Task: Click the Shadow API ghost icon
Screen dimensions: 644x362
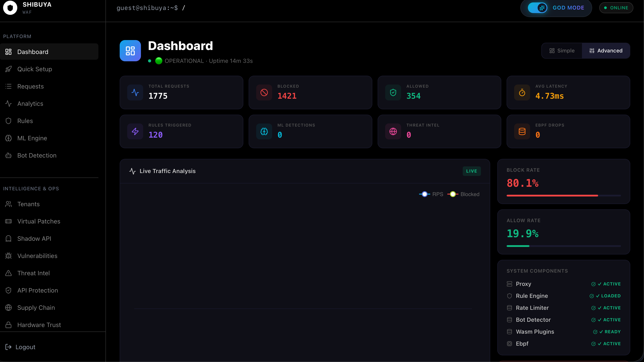Action: [8, 239]
